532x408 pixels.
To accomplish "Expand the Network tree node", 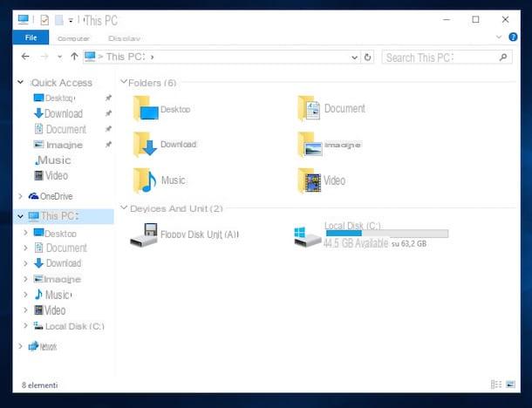I will click(x=20, y=346).
